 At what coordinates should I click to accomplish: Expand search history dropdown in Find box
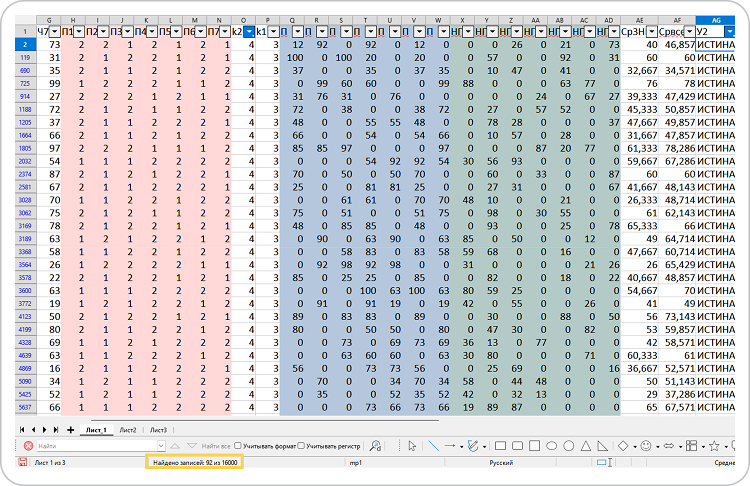pos(161,446)
